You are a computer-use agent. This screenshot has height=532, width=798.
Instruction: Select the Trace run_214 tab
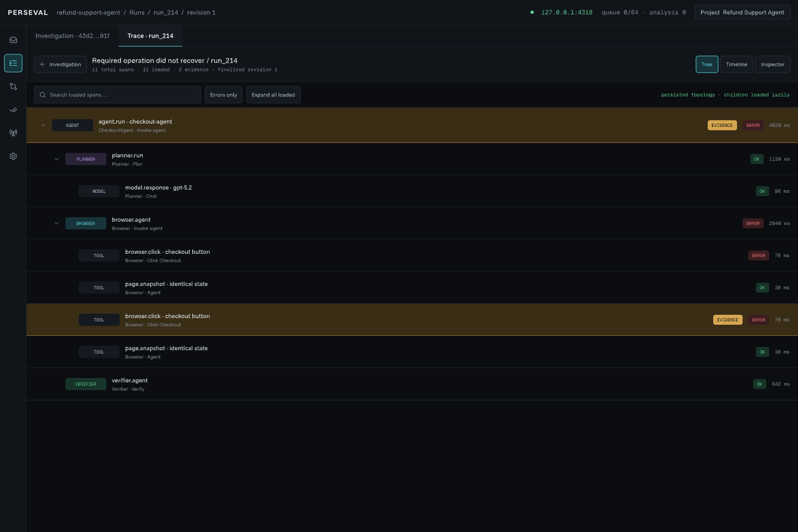point(150,35)
